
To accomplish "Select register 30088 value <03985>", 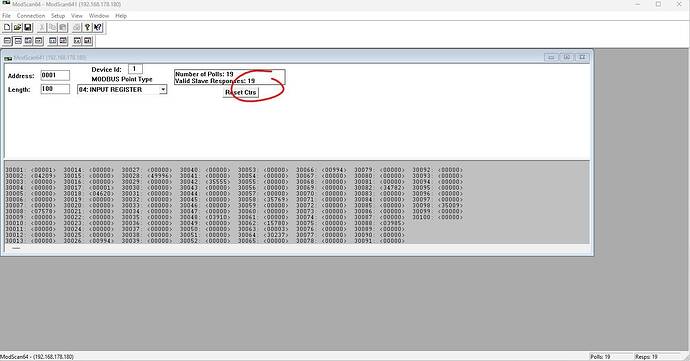I will pos(392,223).
